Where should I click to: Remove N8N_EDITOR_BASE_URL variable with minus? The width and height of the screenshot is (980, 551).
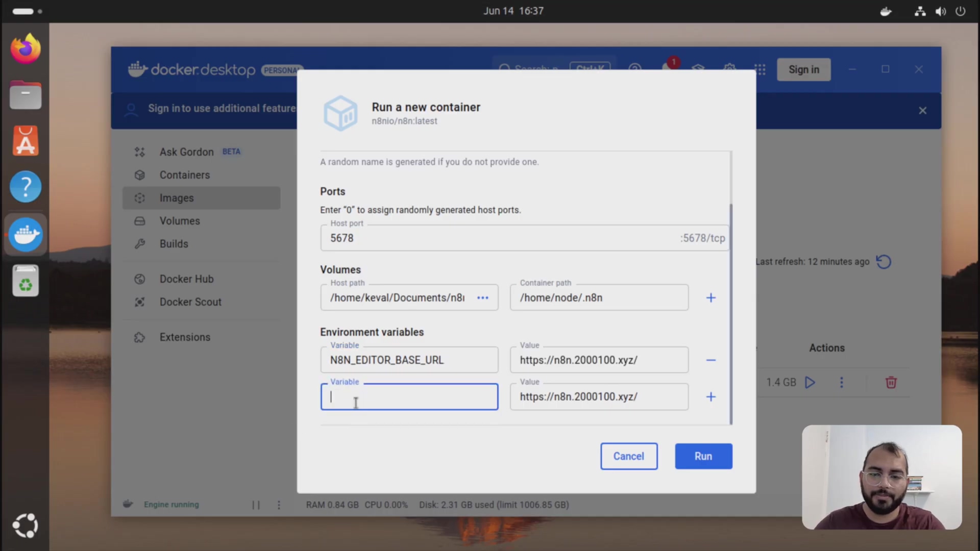(710, 360)
